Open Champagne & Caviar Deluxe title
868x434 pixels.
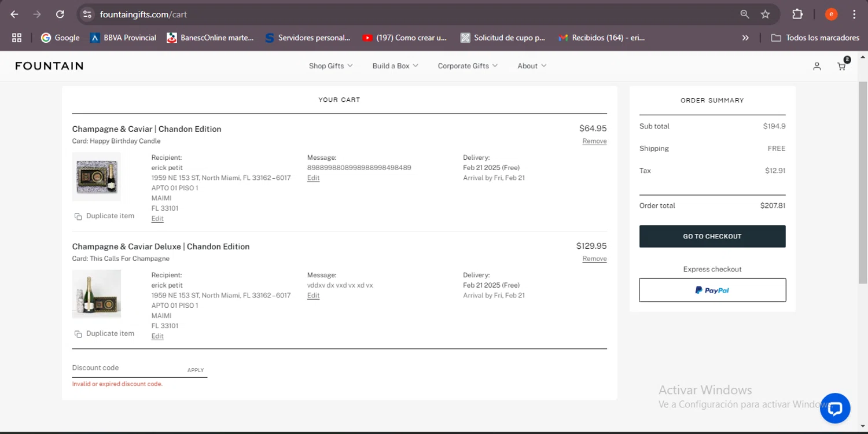pos(161,247)
